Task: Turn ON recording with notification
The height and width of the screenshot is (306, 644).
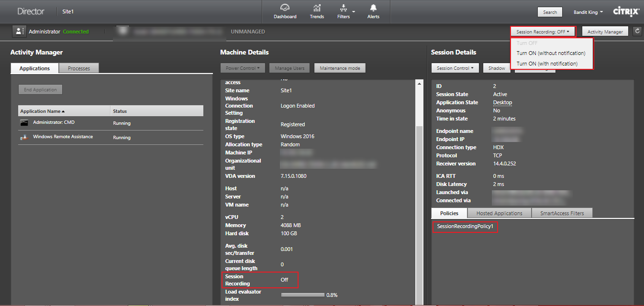Action: click(547, 64)
